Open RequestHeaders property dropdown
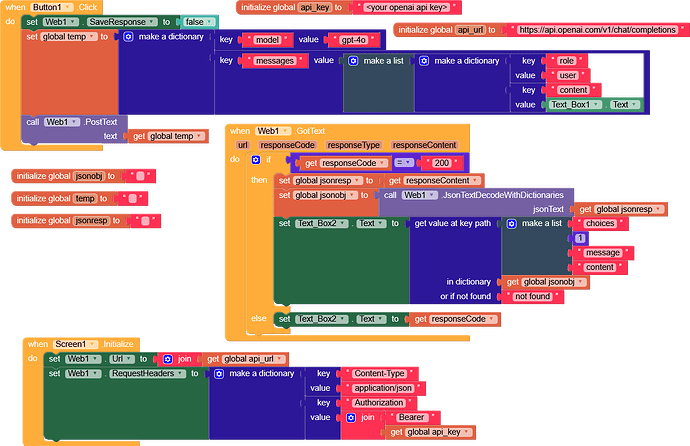690x446 pixels. (147, 373)
